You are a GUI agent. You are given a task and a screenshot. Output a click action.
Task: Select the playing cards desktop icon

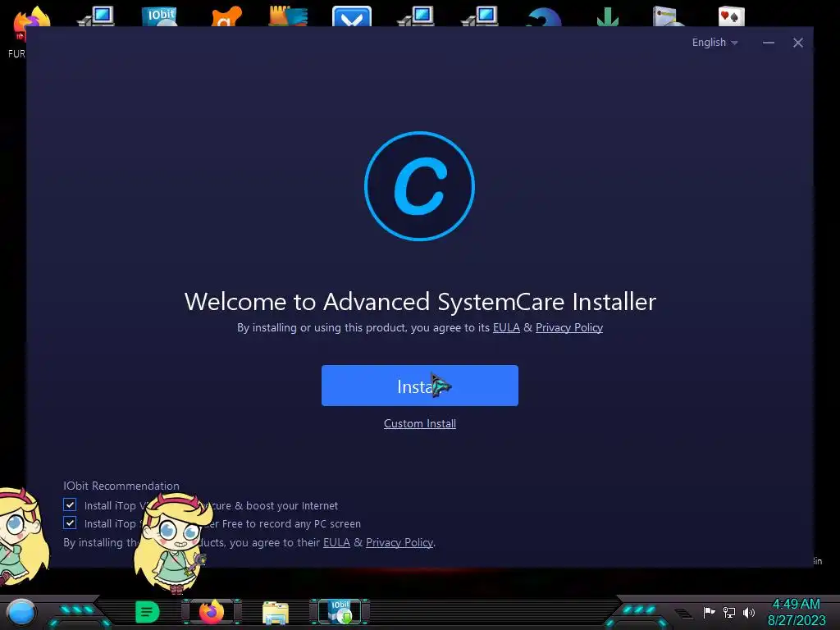coord(731,16)
